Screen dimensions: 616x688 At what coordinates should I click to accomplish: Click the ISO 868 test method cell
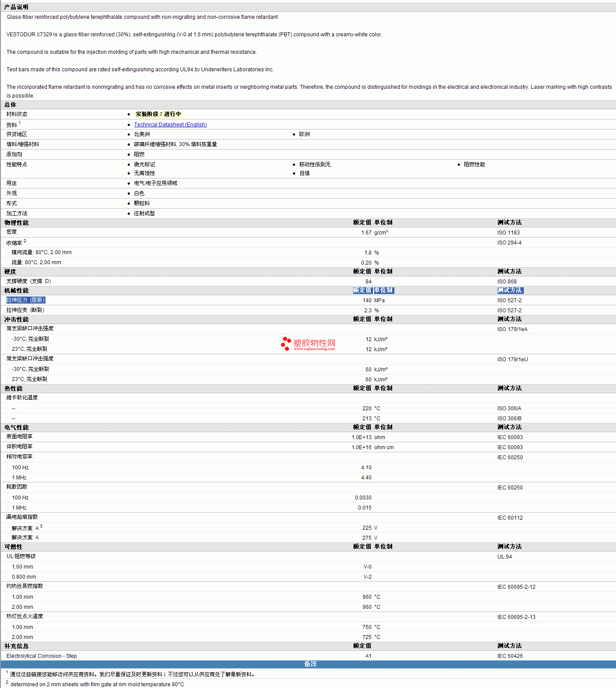click(507, 282)
